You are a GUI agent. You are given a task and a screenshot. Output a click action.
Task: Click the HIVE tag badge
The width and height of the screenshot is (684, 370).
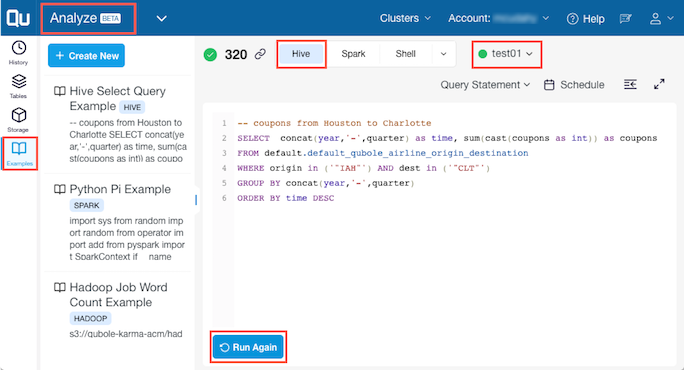click(132, 107)
